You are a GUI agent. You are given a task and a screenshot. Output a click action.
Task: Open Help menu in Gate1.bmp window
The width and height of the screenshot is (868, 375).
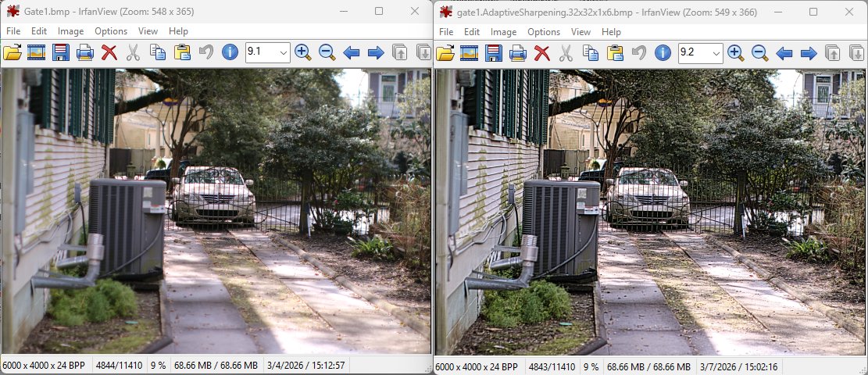[178, 31]
